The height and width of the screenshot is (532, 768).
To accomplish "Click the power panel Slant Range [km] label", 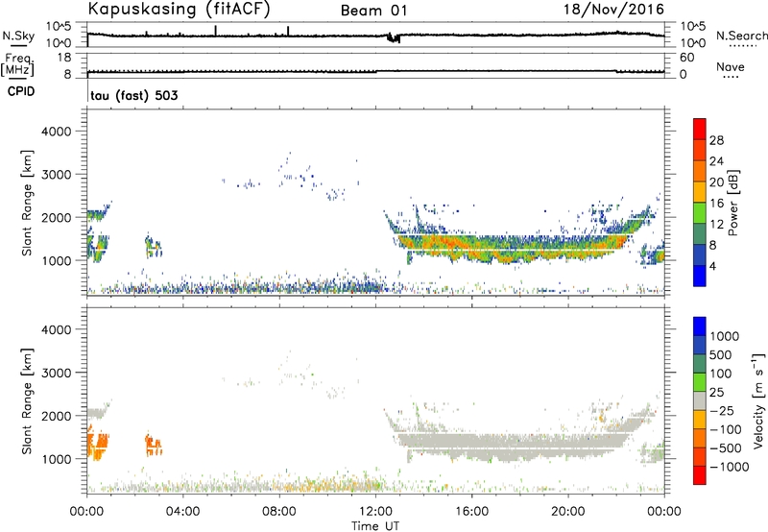I will click(x=27, y=203).
